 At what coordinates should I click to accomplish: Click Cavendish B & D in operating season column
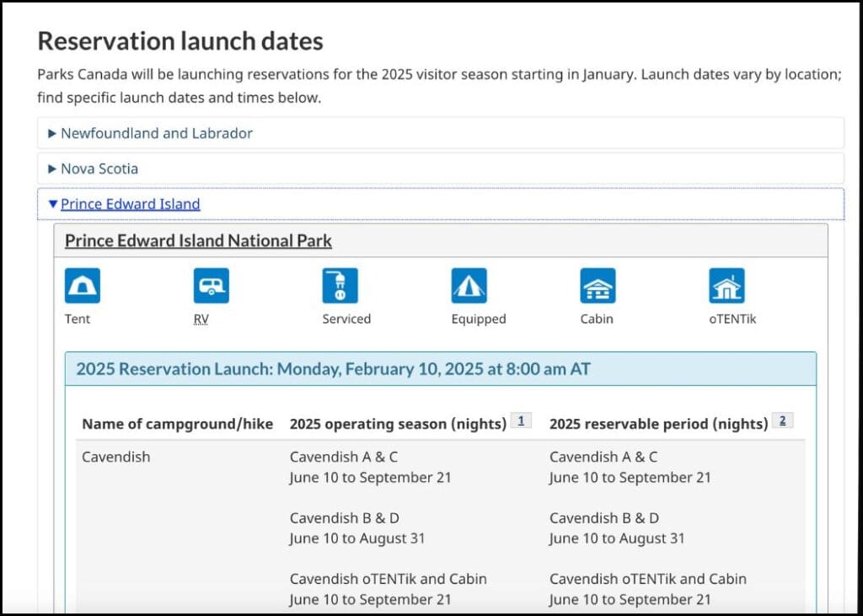(345, 518)
